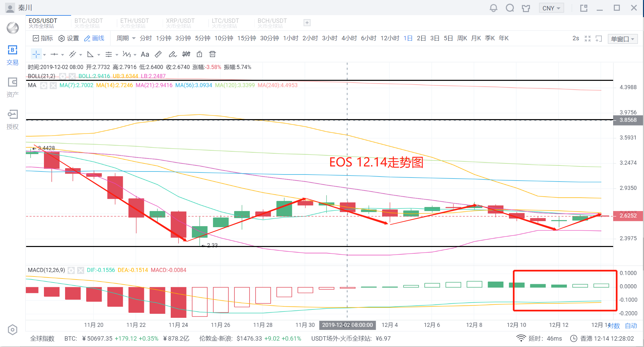Toggle the 画线 drawing button

[94, 38]
